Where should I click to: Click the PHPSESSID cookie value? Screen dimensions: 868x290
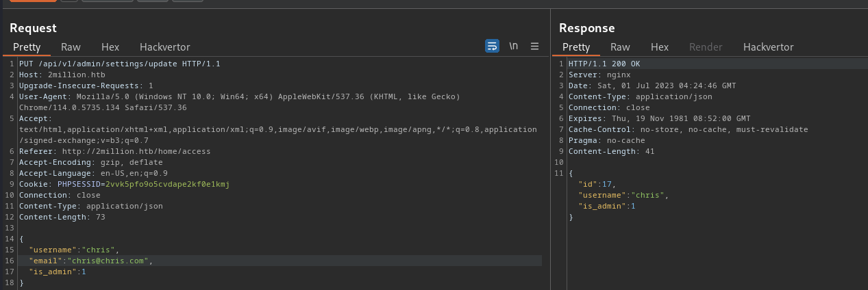[167, 184]
